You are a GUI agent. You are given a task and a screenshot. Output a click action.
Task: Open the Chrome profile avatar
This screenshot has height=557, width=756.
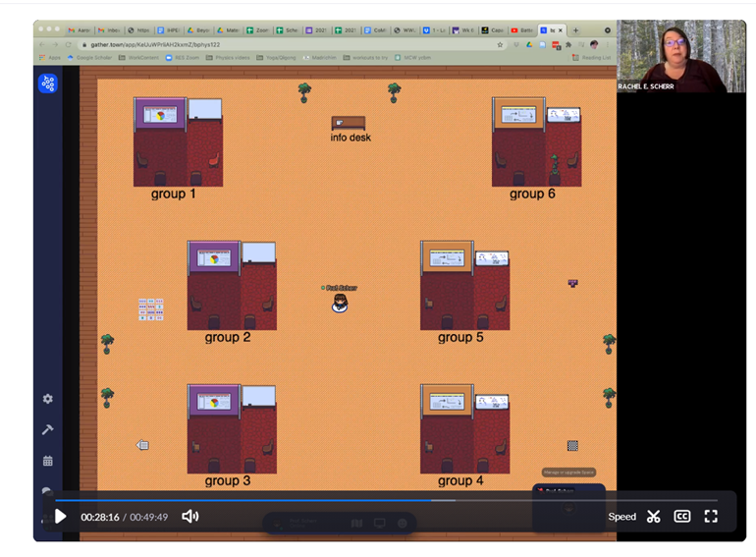(594, 44)
